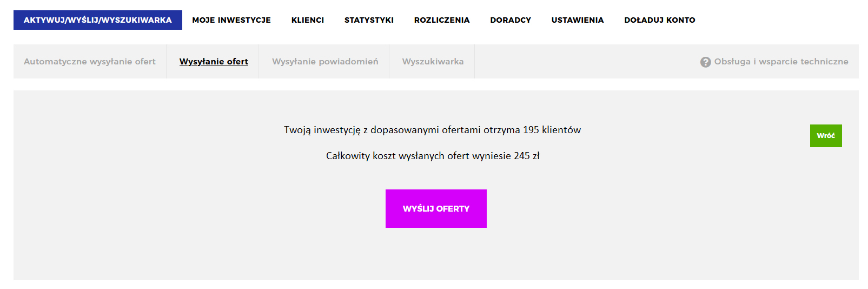Select the Doradcy menu item
868x289 pixels.
[511, 20]
